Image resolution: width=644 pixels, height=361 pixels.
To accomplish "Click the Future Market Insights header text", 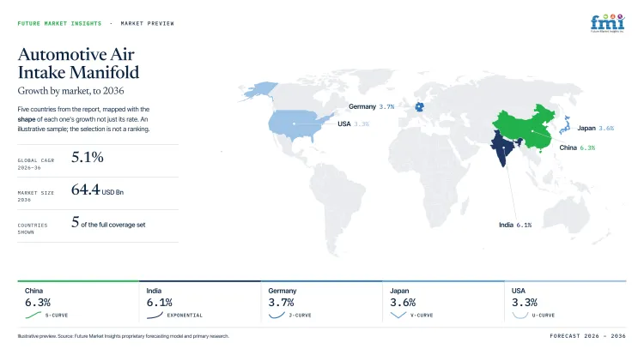I will pos(59,23).
